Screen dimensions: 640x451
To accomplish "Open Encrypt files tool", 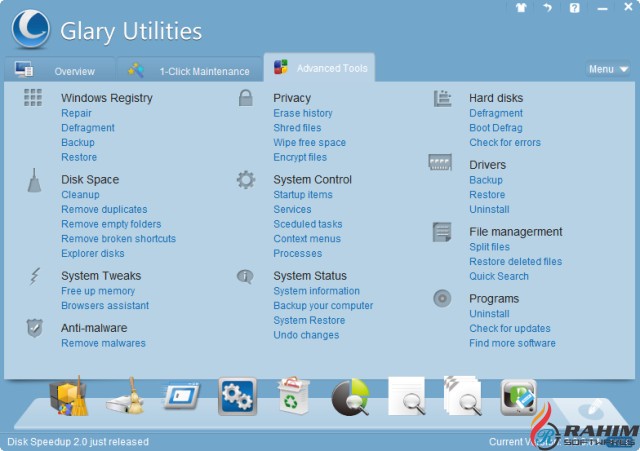I will click(x=300, y=157).
